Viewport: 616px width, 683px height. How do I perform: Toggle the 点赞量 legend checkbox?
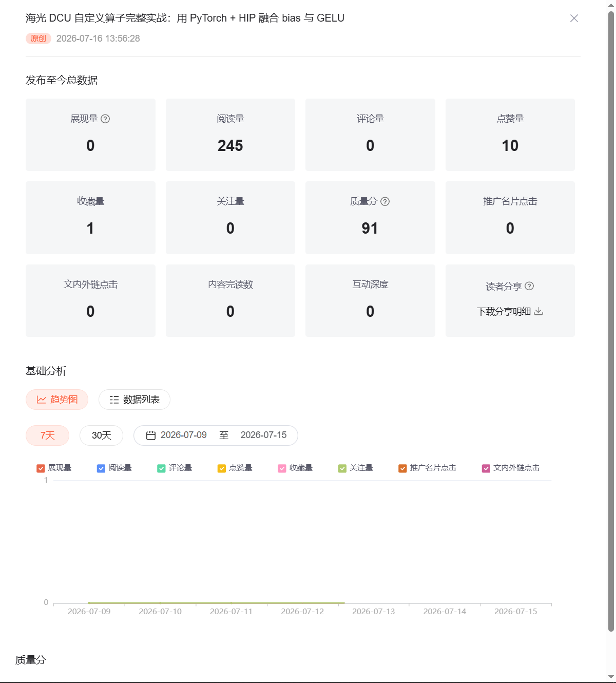click(x=222, y=468)
